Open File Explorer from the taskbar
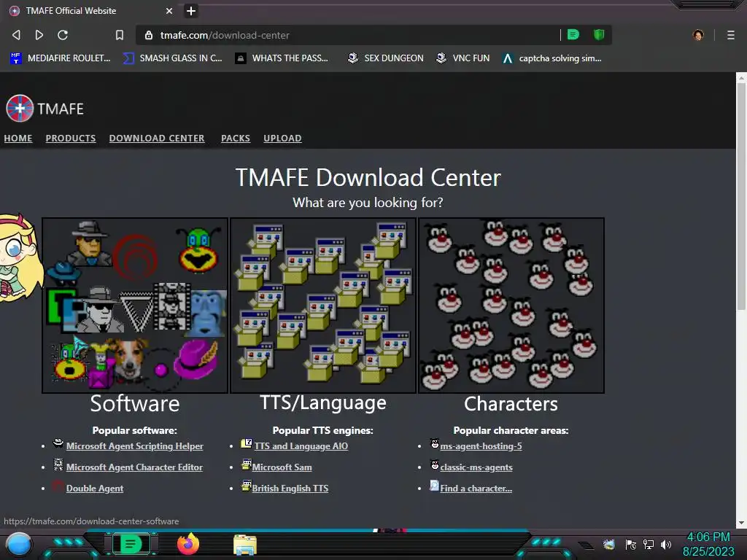 pos(245,545)
